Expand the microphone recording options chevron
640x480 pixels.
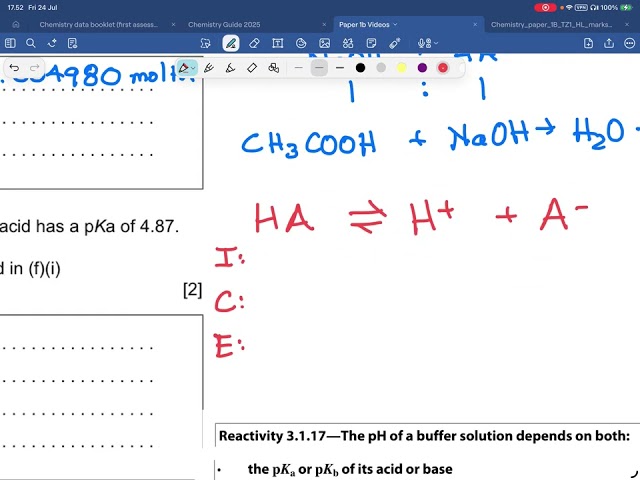(436, 43)
